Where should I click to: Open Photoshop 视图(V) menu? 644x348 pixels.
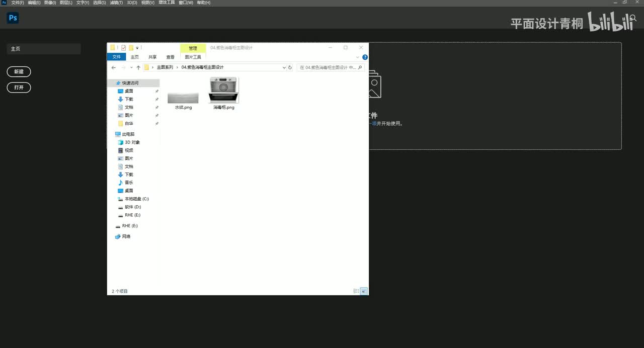148,3
